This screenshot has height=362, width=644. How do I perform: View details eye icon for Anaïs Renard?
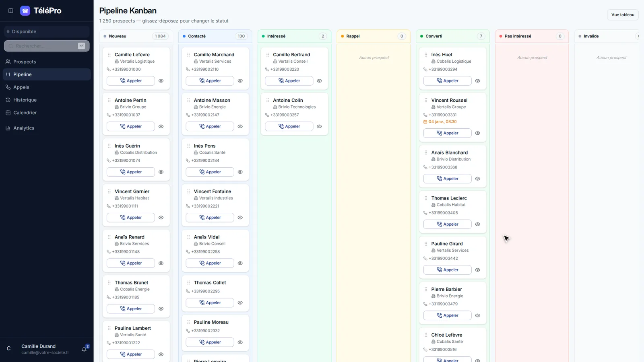point(161,263)
